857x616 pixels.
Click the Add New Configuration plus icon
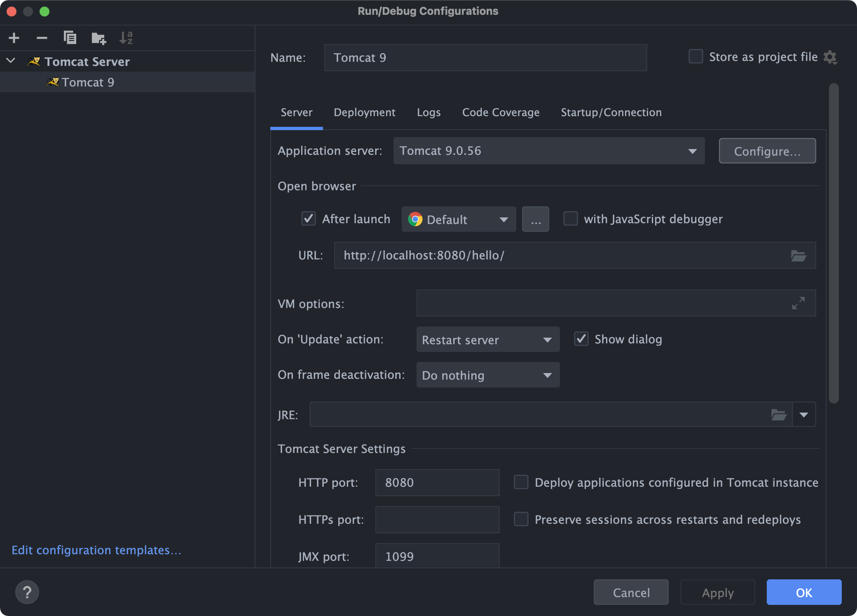[x=14, y=38]
